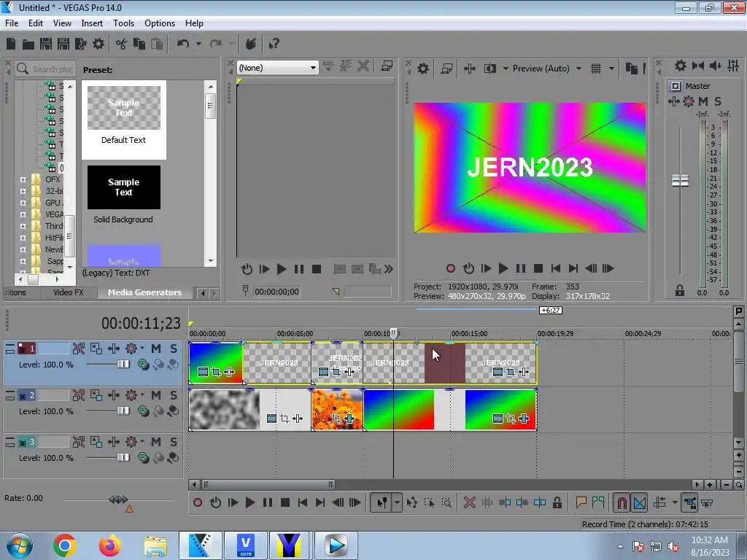Open Chrome from the Windows taskbar
Viewport: 747px width, 560px height.
tap(64, 545)
